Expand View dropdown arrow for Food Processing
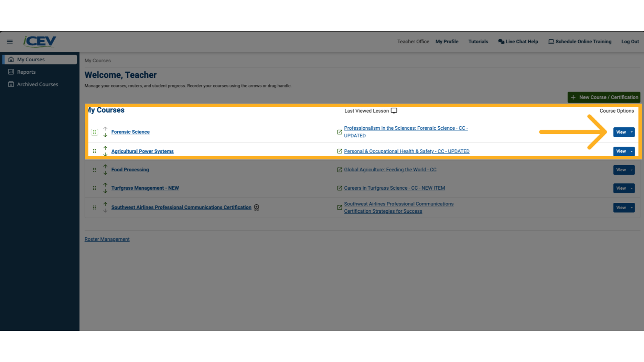Screen dimensions: 644x362 pos(632,170)
